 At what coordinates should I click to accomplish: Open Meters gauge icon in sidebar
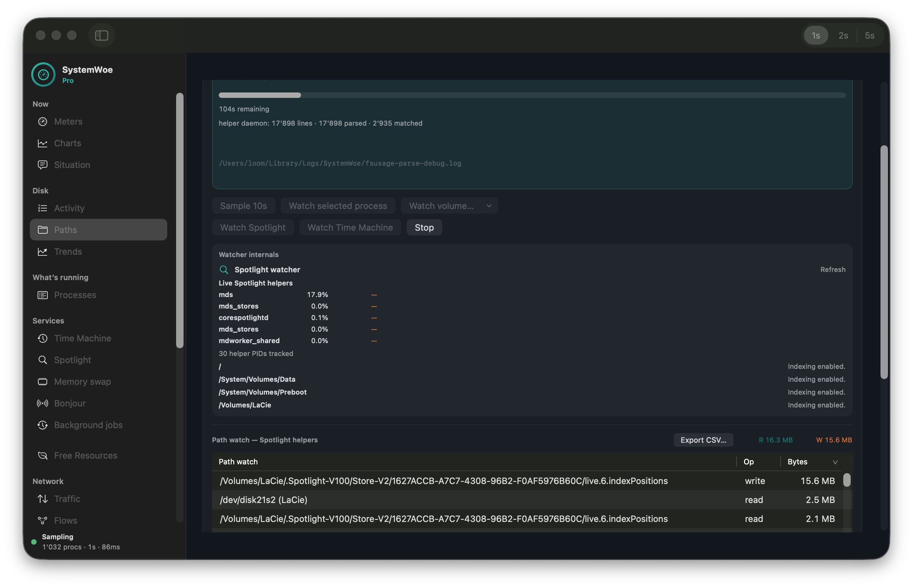[x=42, y=121]
